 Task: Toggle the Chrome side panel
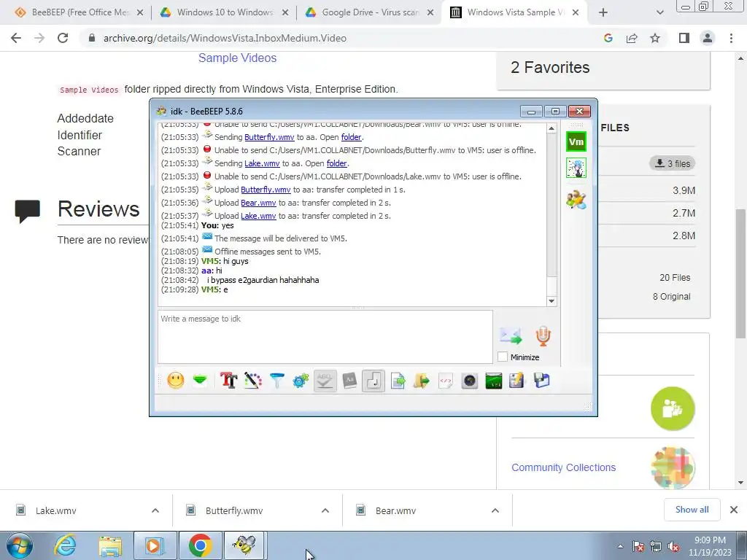684,38
